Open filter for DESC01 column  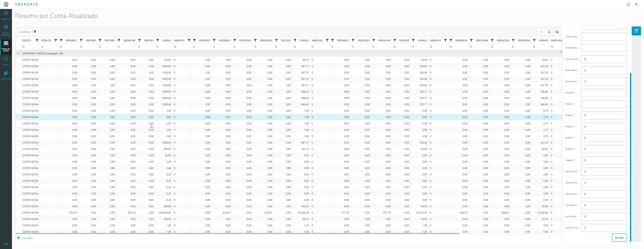37,40
